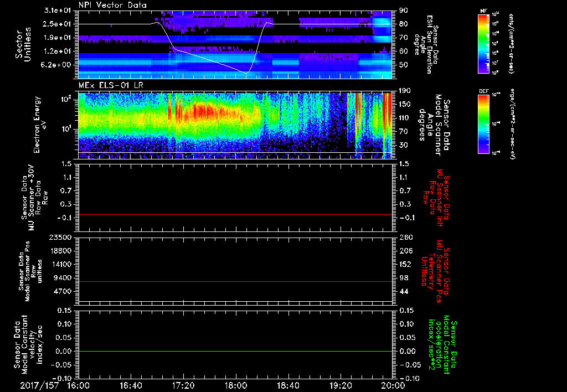Screen dimensions: 567x392
Task: Click the 'Sector Unitless' axis label
Action: pos(23,44)
